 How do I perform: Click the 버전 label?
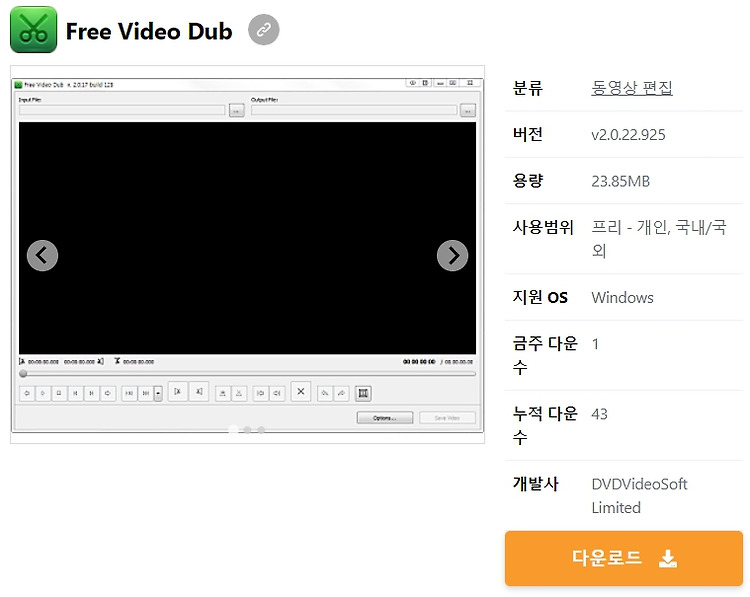point(528,134)
